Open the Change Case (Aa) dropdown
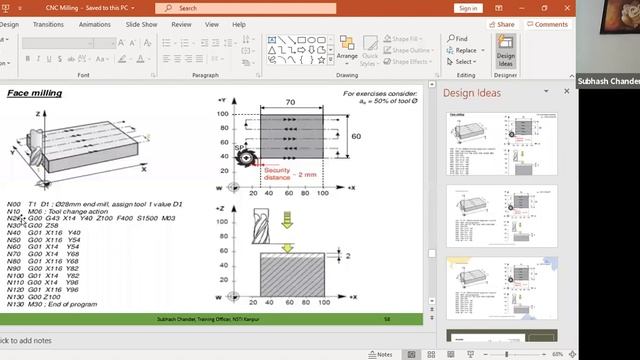The image size is (640, 360). (x=102, y=59)
